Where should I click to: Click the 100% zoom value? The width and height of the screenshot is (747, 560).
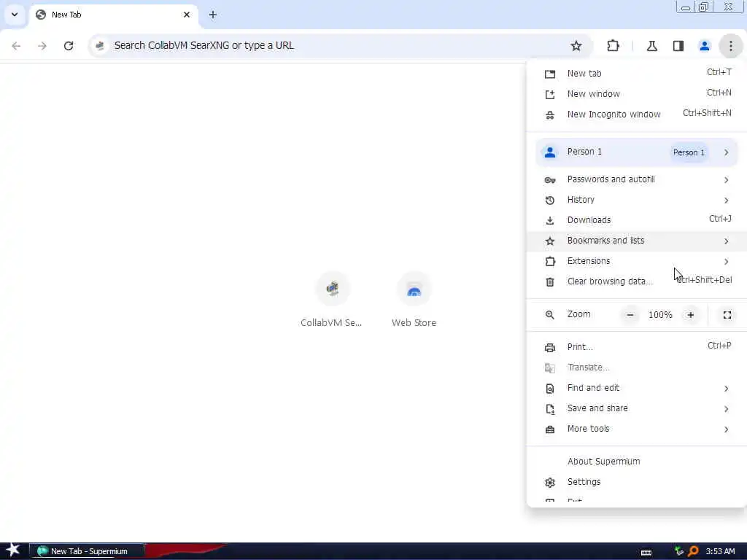660,315
